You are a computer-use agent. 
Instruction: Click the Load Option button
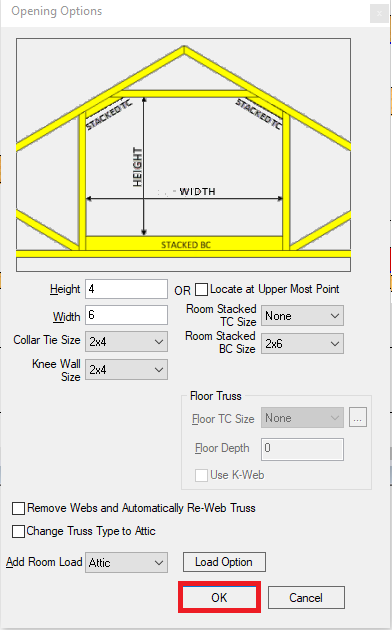click(224, 562)
